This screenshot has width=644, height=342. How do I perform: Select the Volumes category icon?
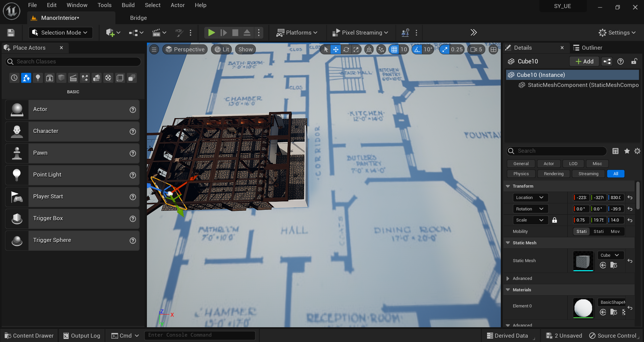click(x=120, y=78)
